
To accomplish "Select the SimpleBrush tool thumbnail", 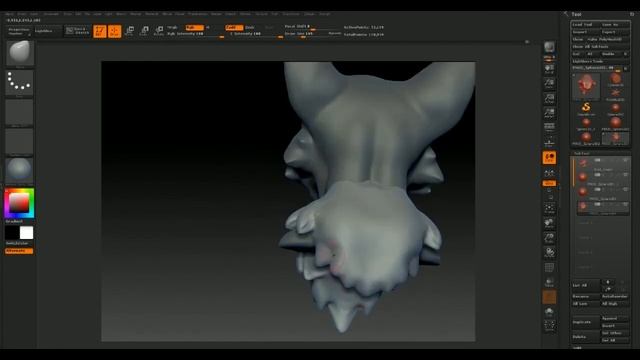I will [586, 109].
